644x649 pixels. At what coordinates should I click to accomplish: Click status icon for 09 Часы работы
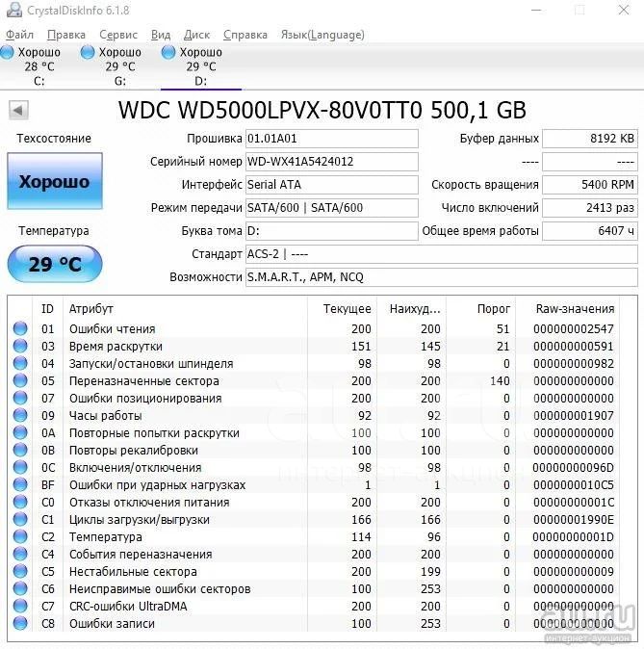[x=20, y=415]
